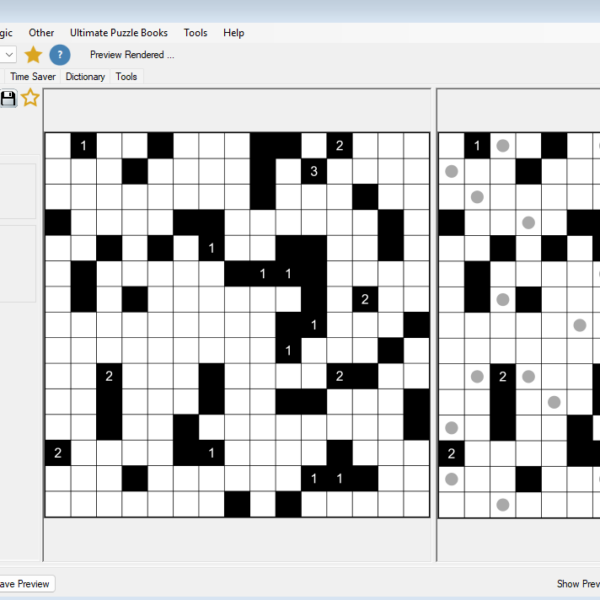Click the gold filled star icon
This screenshot has height=600, width=600.
tap(33, 54)
